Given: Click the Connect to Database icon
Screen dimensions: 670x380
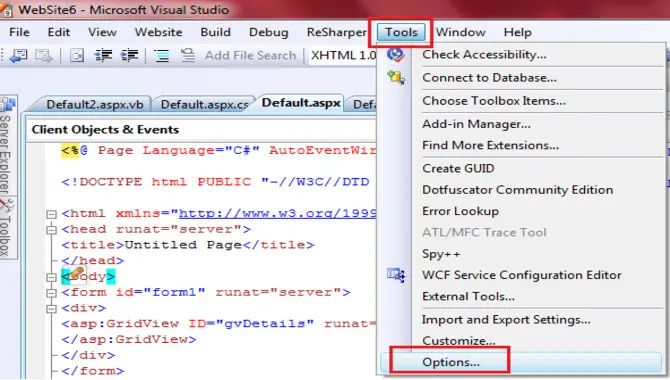Looking at the screenshot, I should 396,78.
